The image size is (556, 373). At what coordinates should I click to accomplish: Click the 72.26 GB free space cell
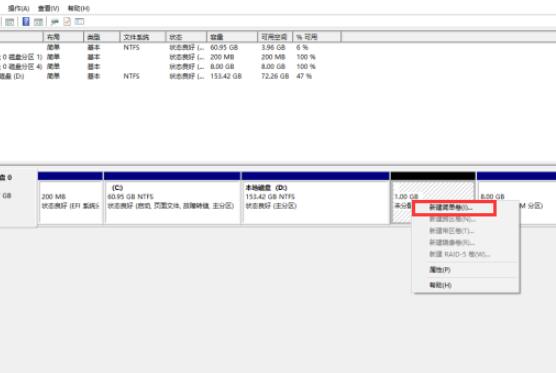[275, 76]
